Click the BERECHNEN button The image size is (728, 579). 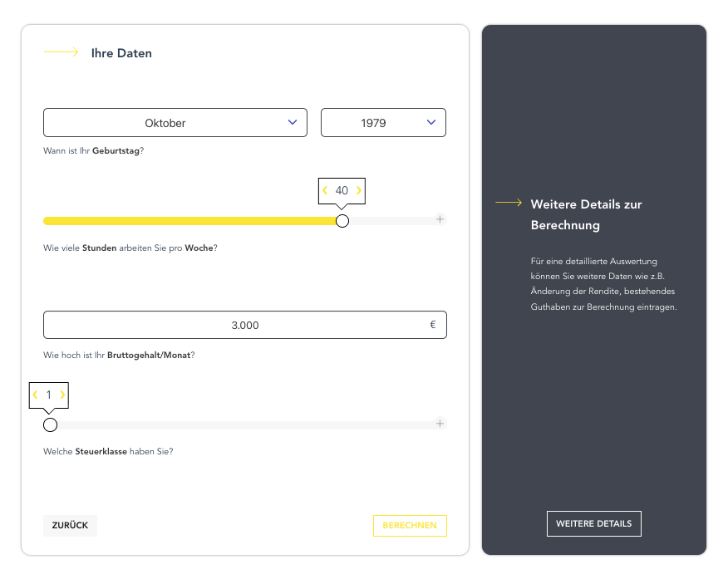(x=410, y=526)
